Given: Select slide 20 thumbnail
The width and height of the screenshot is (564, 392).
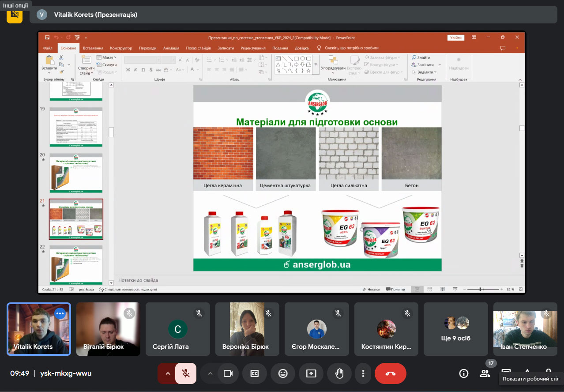Looking at the screenshot, I should click(x=76, y=173).
